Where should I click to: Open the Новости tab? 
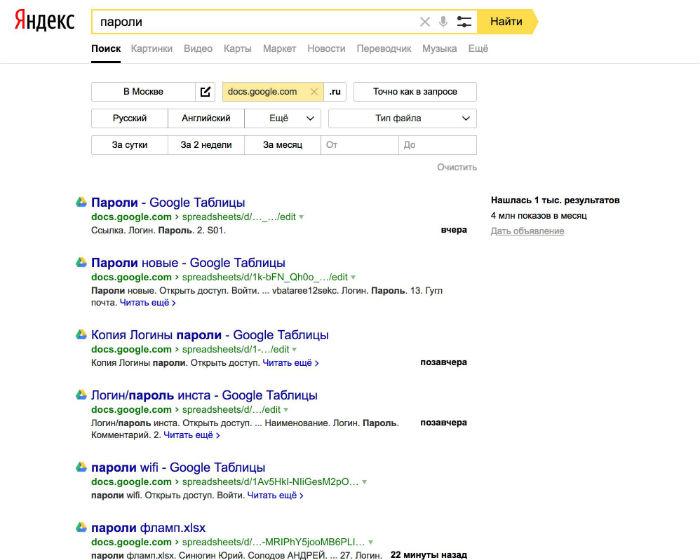(x=326, y=48)
